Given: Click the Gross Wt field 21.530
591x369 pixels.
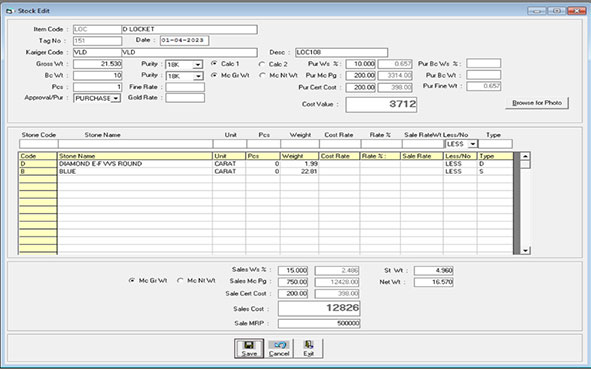Looking at the screenshot, I should tap(98, 64).
